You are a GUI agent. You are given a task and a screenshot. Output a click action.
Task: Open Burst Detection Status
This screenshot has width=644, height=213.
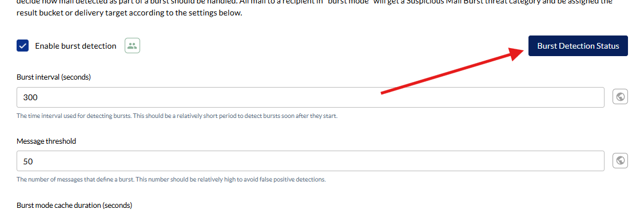tap(578, 46)
